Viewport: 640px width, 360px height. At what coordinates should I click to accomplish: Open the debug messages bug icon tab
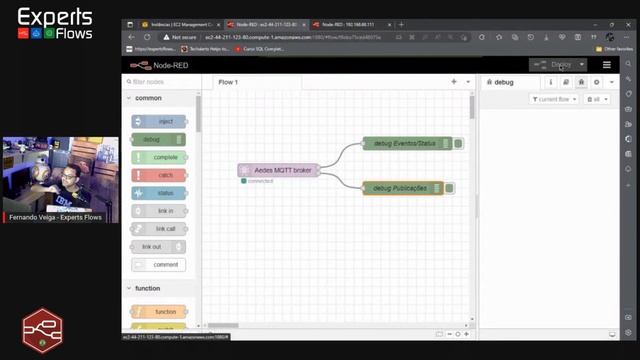pyautogui.click(x=581, y=82)
